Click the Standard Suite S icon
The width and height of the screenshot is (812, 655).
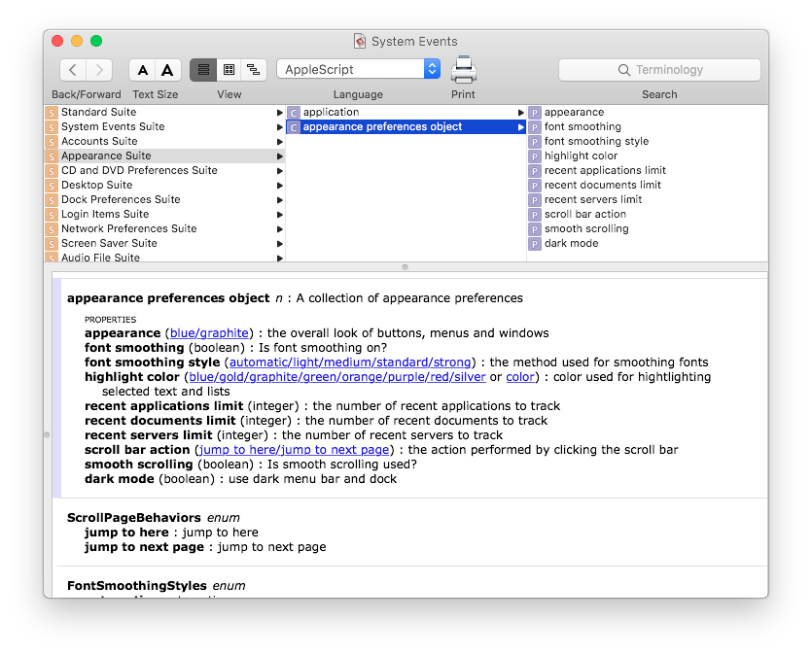coord(52,113)
